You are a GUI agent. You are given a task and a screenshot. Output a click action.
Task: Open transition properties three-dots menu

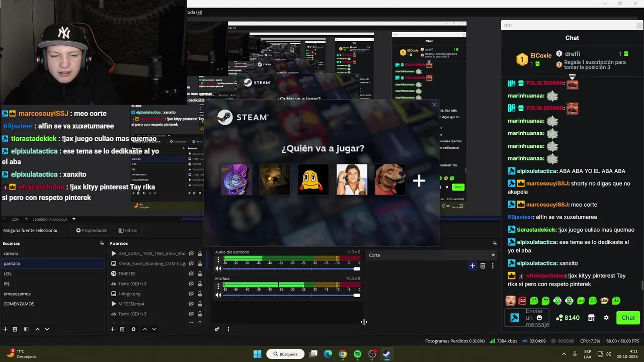(493, 265)
